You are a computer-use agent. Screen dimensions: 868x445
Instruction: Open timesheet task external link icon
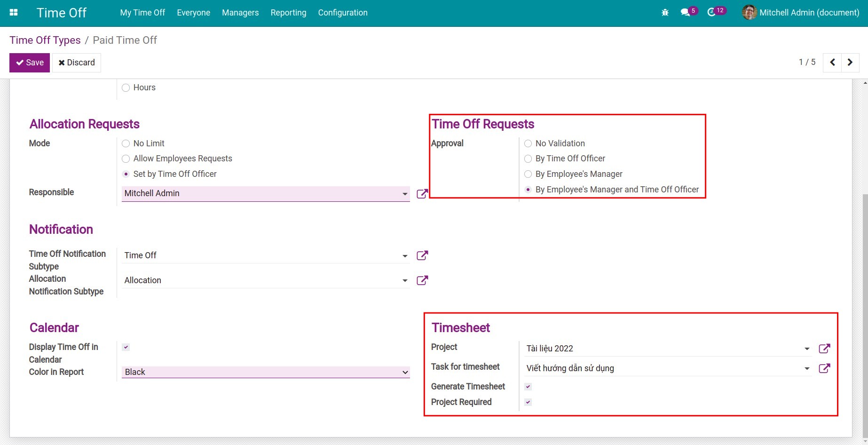(825, 368)
